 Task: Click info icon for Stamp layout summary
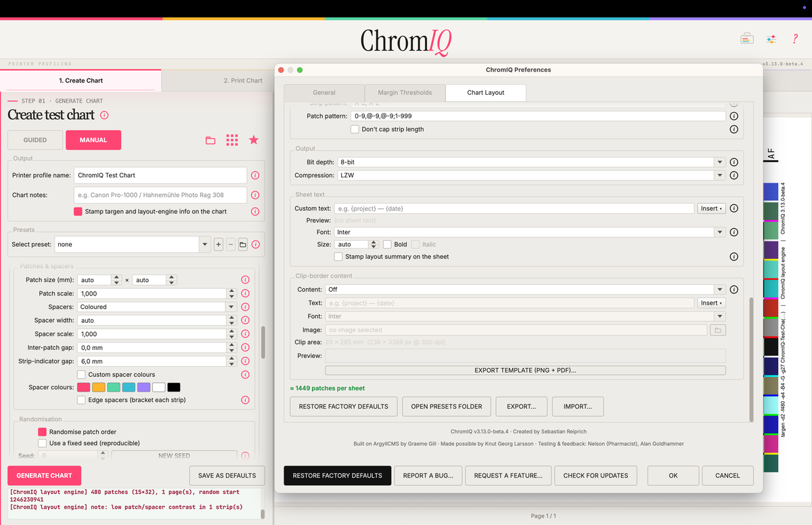[734, 257]
